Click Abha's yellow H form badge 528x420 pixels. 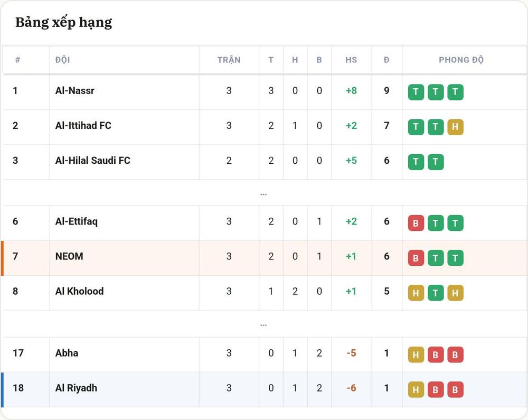416,354
